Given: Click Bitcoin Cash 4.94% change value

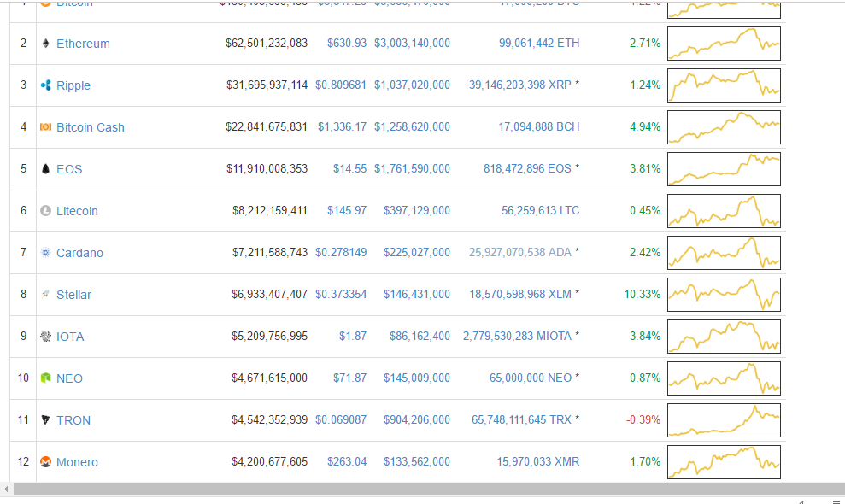Looking at the screenshot, I should [645, 126].
